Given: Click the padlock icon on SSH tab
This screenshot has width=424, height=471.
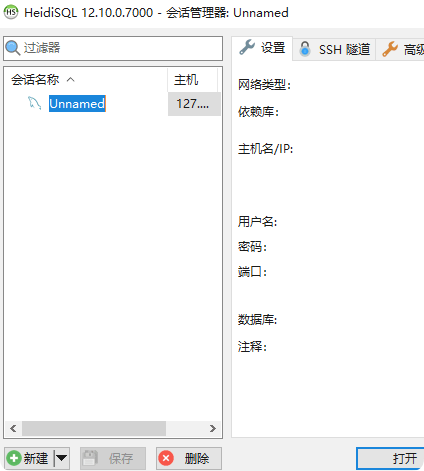Looking at the screenshot, I should [x=305, y=49].
